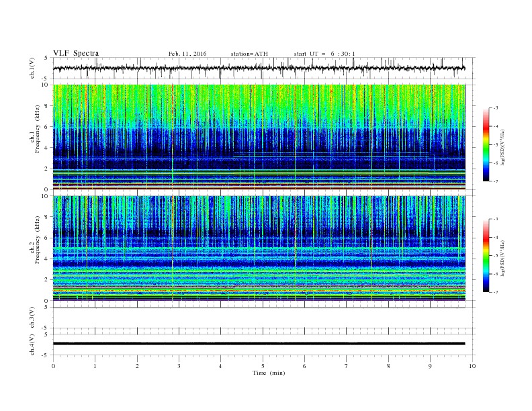Click the ch.4(V) axis label
The image size is (532, 411).
point(32,345)
